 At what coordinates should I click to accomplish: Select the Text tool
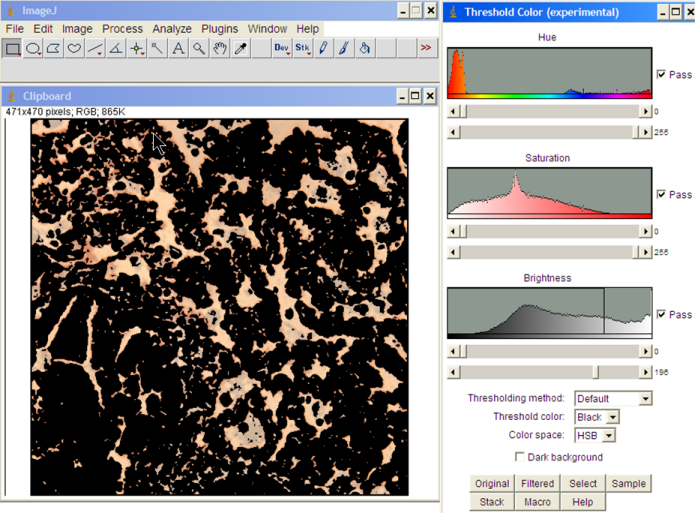pos(178,48)
